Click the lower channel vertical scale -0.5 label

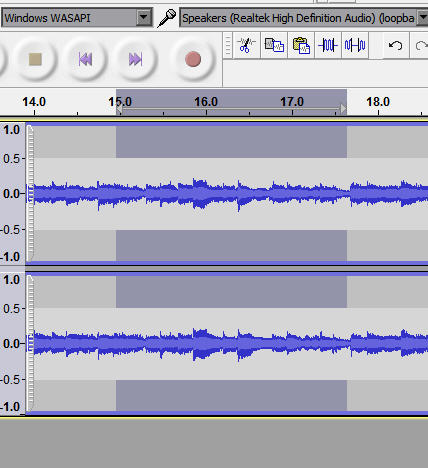(11, 379)
